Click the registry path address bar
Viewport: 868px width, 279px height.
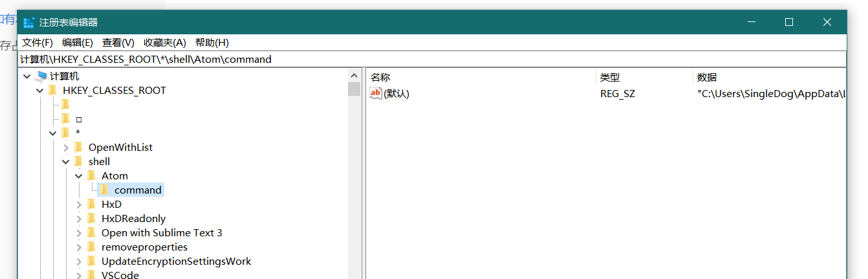tap(431, 59)
